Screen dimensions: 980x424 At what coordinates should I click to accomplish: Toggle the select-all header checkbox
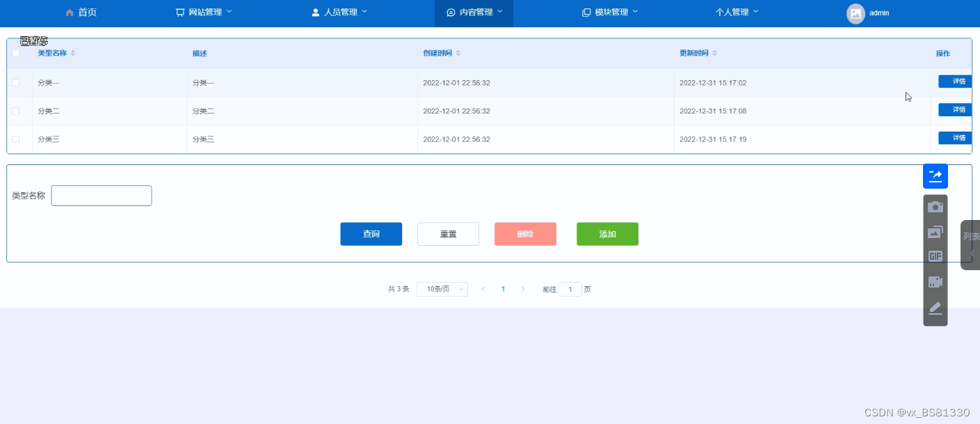(x=16, y=54)
